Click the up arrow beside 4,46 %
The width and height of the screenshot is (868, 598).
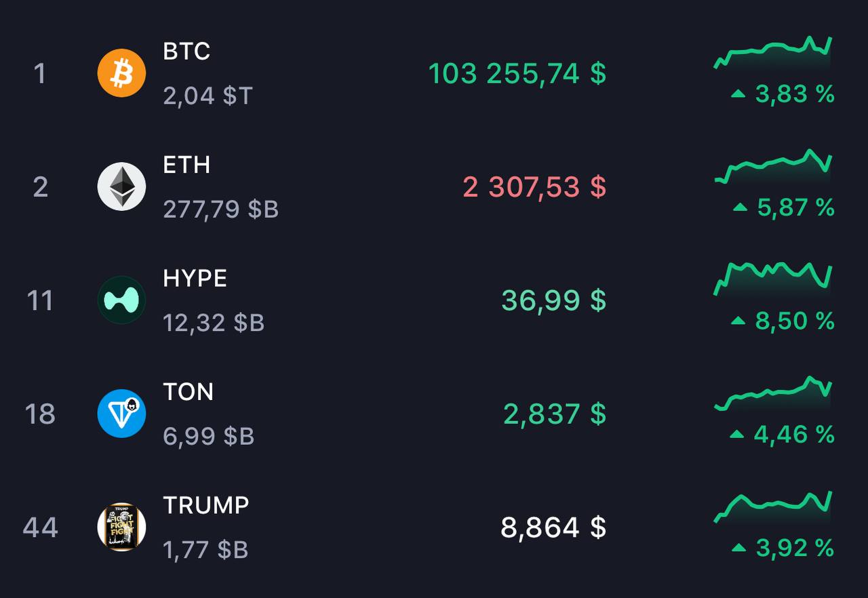point(737,434)
